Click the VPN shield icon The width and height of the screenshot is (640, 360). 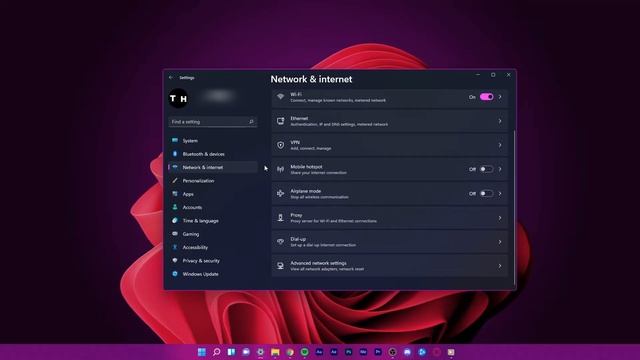[x=280, y=145]
